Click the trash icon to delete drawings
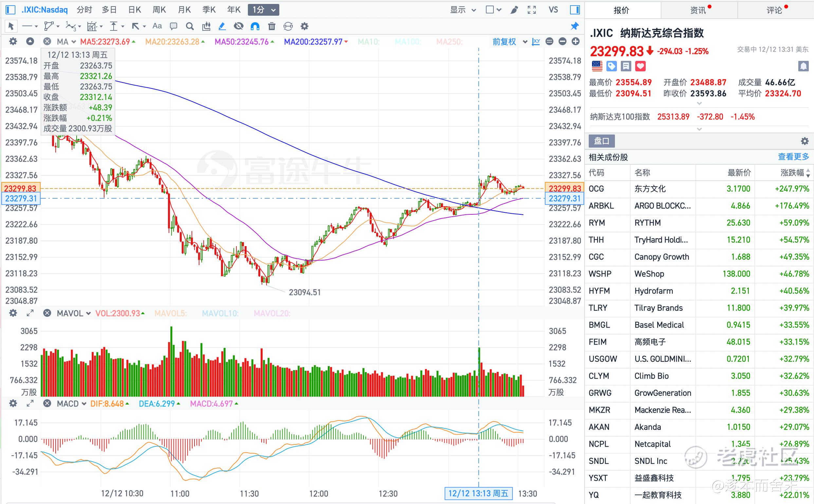Screen dimensions: 814x504 pos(272,26)
